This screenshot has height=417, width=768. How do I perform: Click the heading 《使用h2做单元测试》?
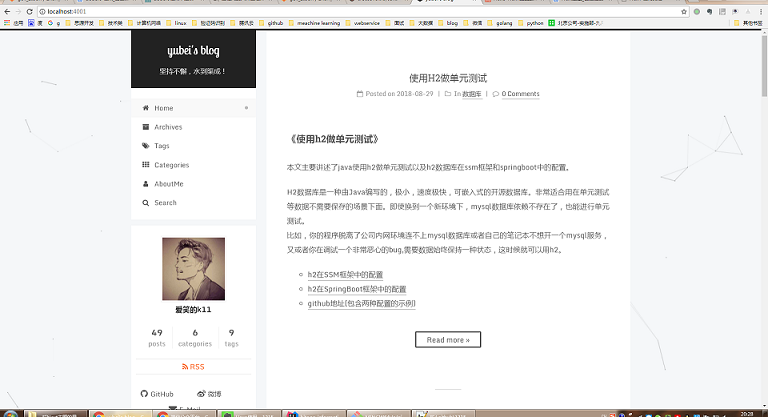pos(333,139)
